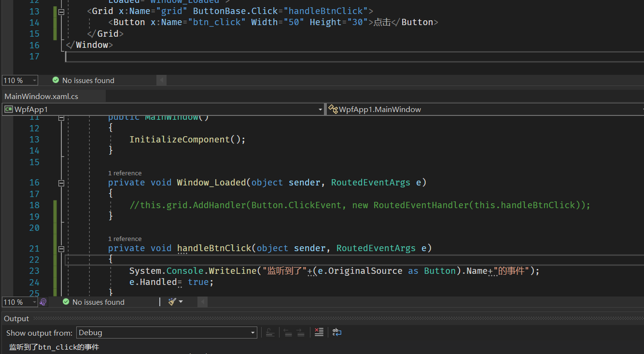The width and height of the screenshot is (644, 354).
Task: Click Height="30" attribute of the Button
Action: point(339,22)
